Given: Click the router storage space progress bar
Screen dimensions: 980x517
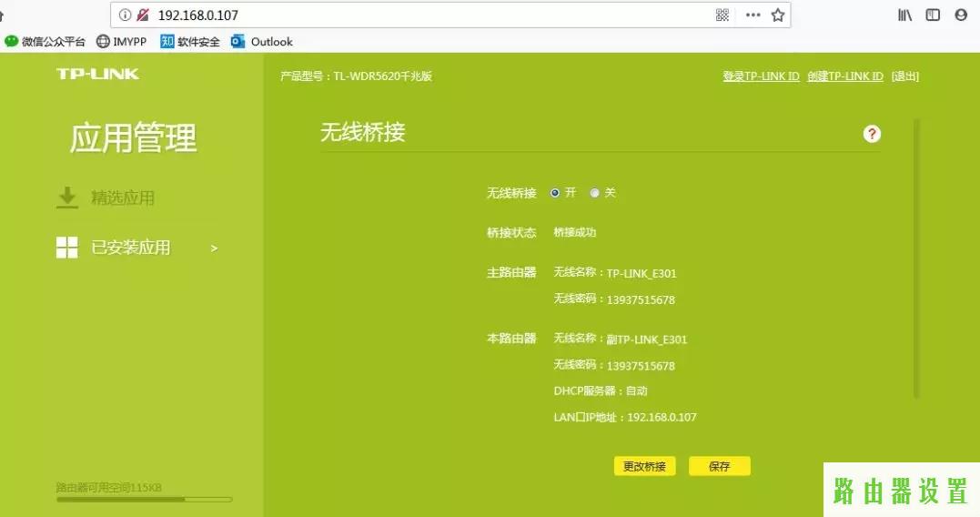Looking at the screenshot, I should click(144, 500).
